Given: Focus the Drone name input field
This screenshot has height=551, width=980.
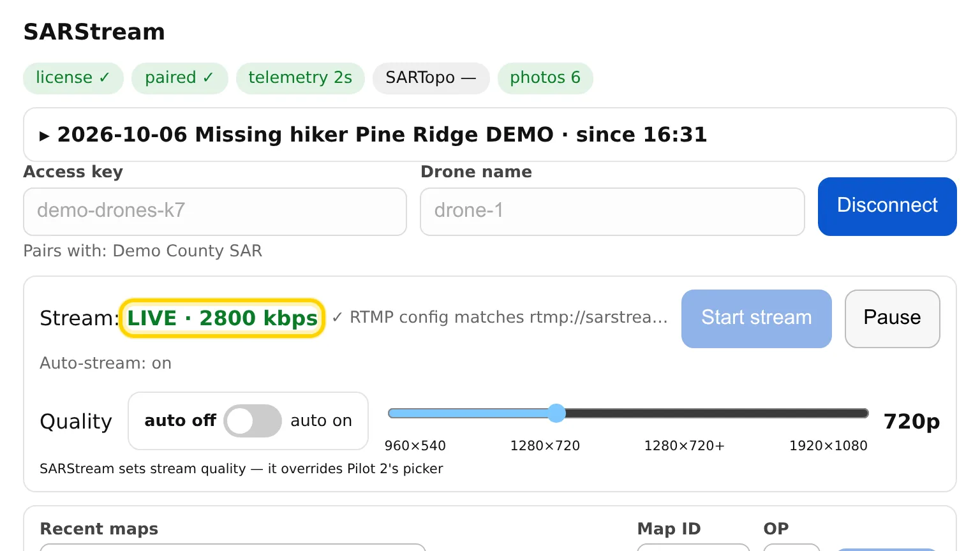Looking at the screenshot, I should [612, 211].
